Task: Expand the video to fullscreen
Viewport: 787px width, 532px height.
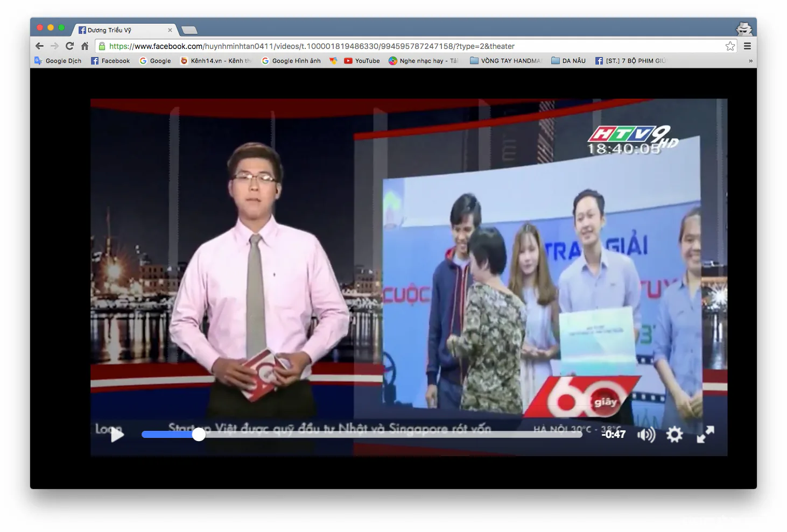Action: pyautogui.click(x=705, y=434)
